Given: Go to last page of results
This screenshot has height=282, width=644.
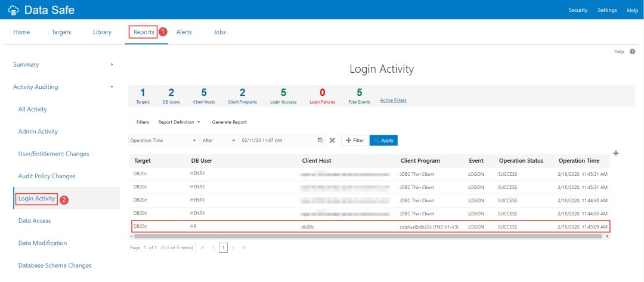Looking at the screenshot, I should click(x=244, y=247).
